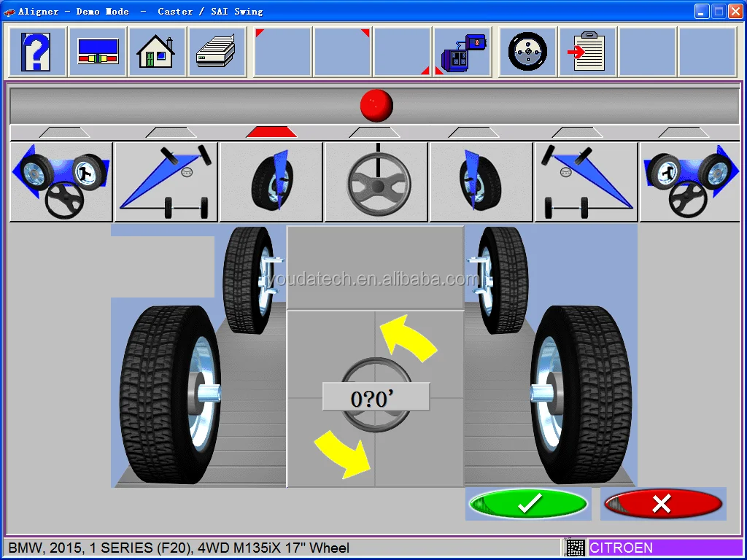Click the alignment bar meter toolbar icon
The image size is (747, 560).
point(98,52)
